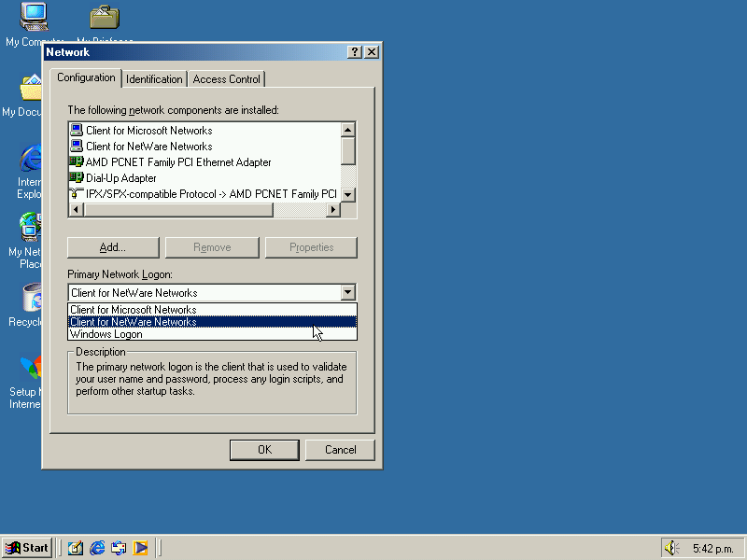Click the horizontal scrollbar thumb in components list

tap(178, 209)
